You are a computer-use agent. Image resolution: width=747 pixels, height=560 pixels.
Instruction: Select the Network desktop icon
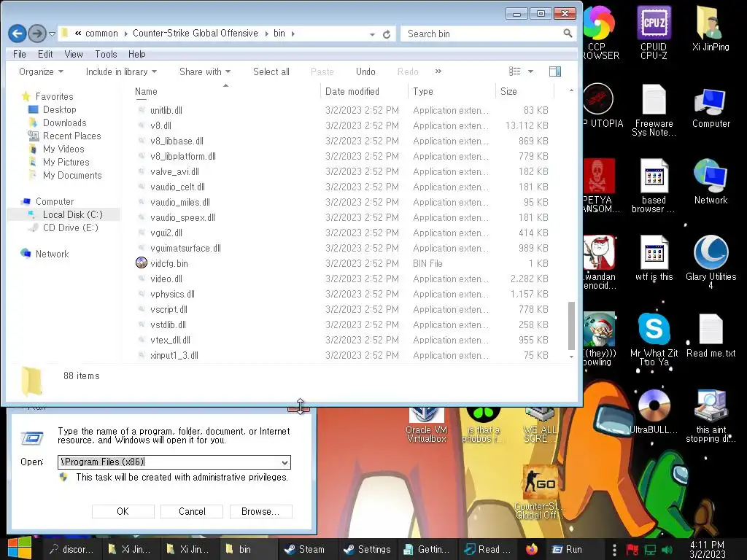click(x=711, y=182)
